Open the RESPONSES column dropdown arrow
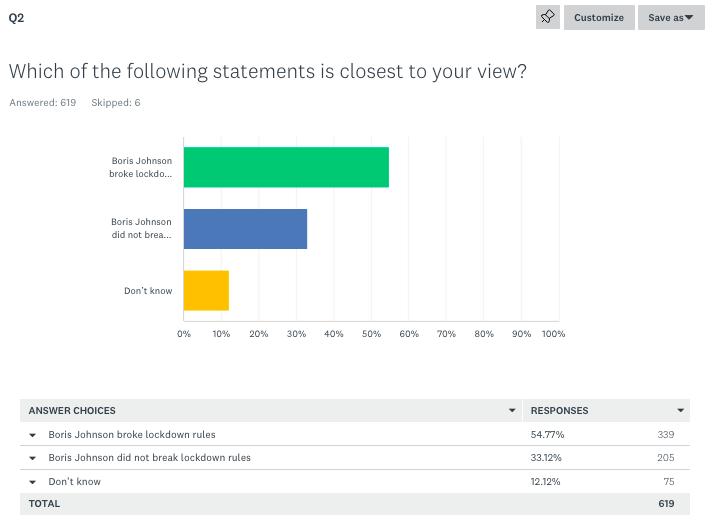The height and width of the screenshot is (524, 712). tap(681, 410)
